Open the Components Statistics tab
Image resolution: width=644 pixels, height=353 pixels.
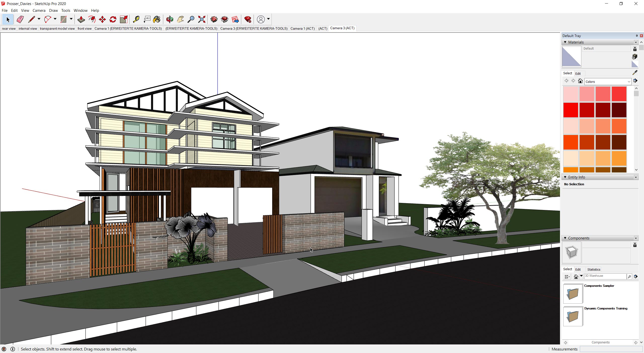pos(594,269)
